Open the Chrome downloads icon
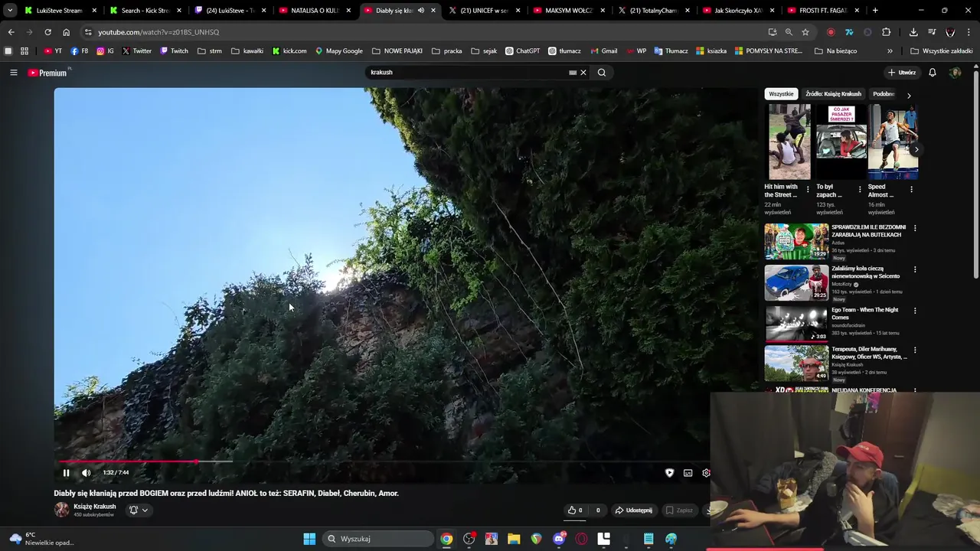This screenshot has width=980, height=551. pos(913,32)
